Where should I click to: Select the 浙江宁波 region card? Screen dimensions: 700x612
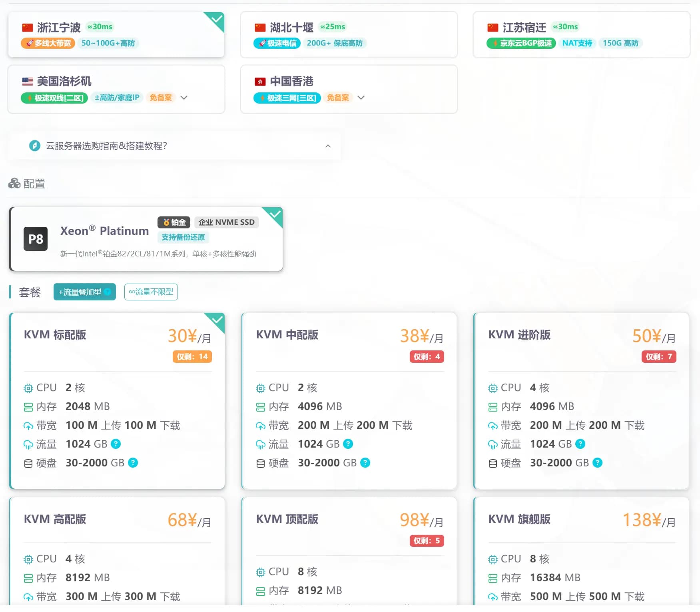116,35
